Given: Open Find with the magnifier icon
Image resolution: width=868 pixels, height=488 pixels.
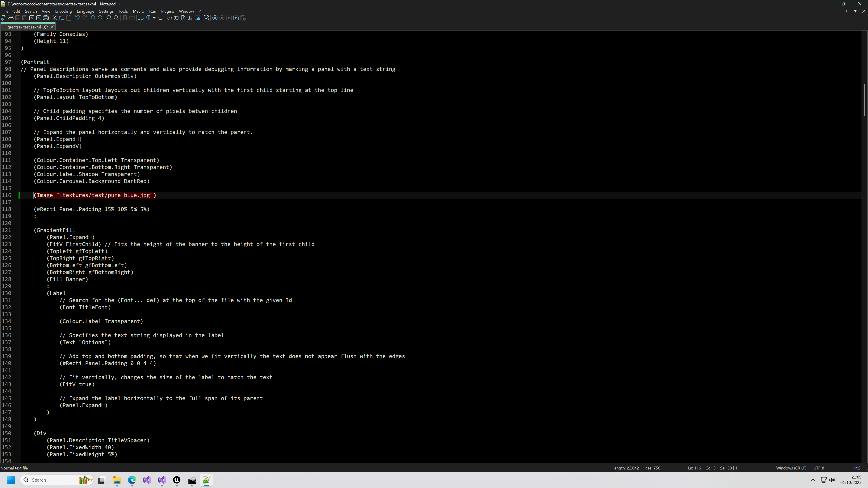Looking at the screenshot, I should [93, 18].
